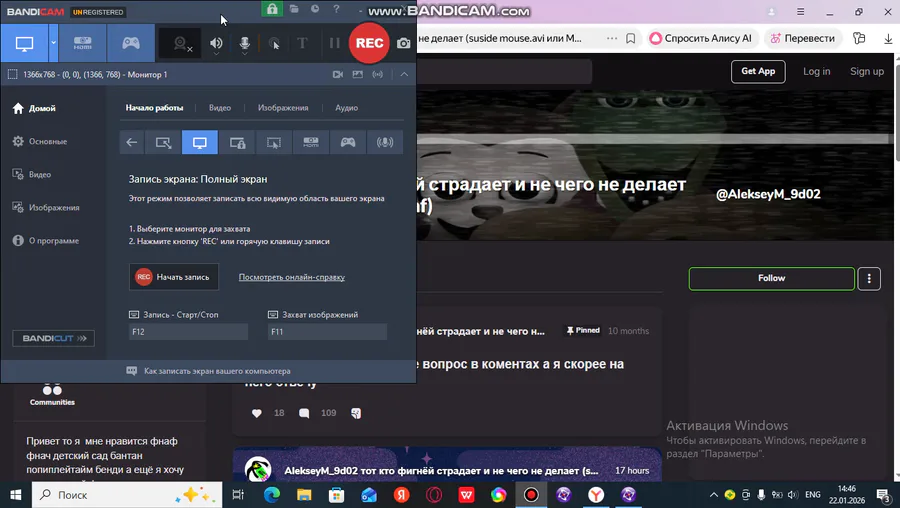Open browser address bar three-dot menu

pyautogui.click(x=612, y=38)
